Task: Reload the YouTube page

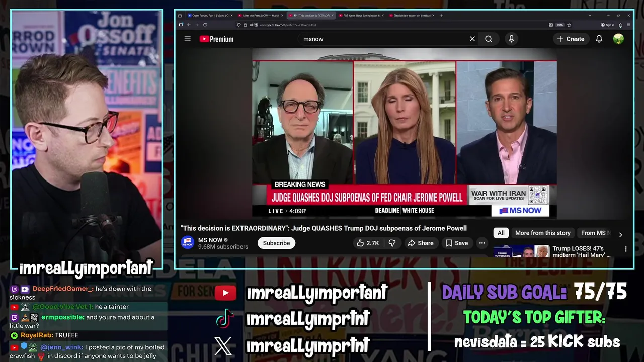Action: pos(205,25)
